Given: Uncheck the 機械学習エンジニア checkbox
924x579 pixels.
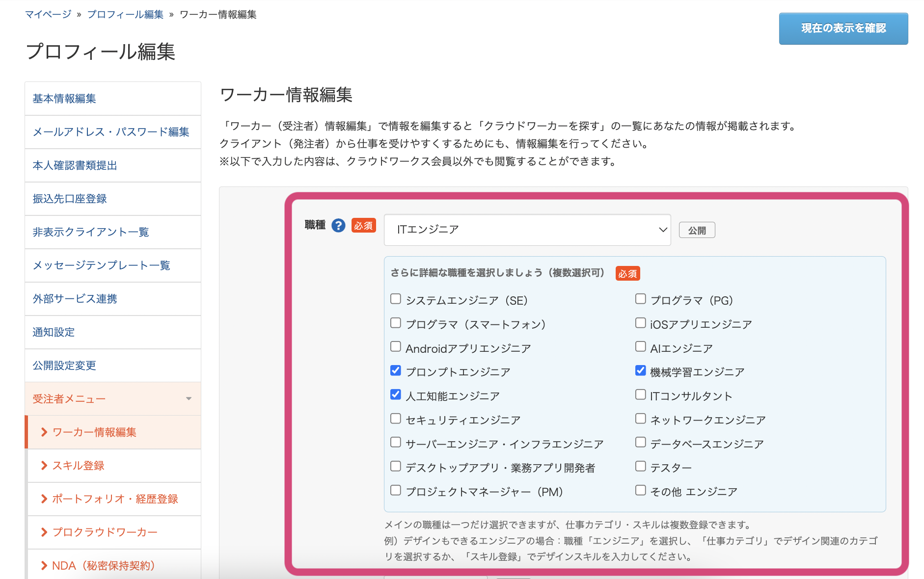Looking at the screenshot, I should [640, 370].
